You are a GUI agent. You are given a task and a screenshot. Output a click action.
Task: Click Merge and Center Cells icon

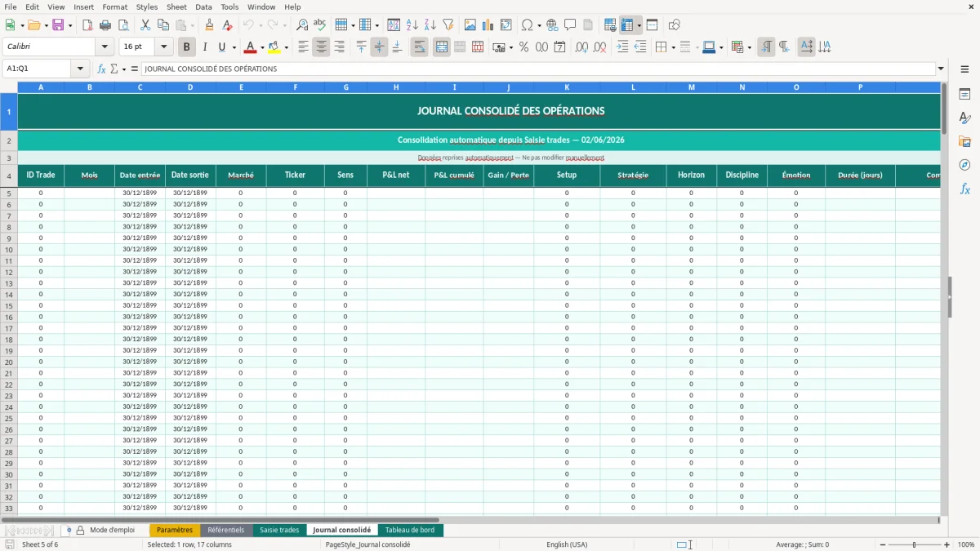[x=442, y=47]
